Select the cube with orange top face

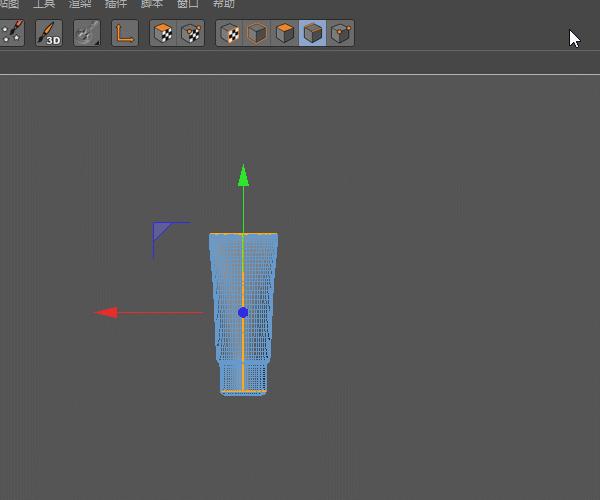click(285, 33)
